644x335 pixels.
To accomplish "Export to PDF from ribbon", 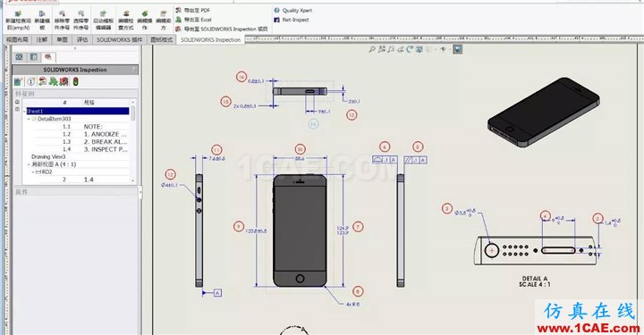I will tap(193, 10).
